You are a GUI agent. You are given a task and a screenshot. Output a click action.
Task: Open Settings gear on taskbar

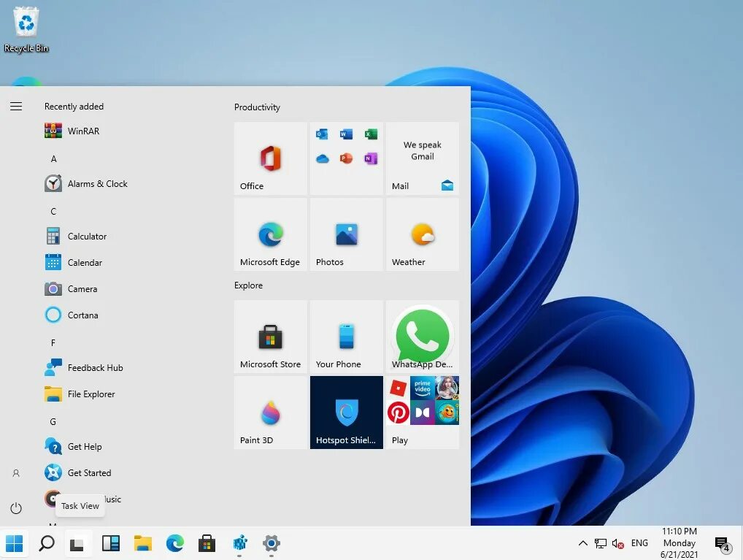pyautogui.click(x=272, y=543)
